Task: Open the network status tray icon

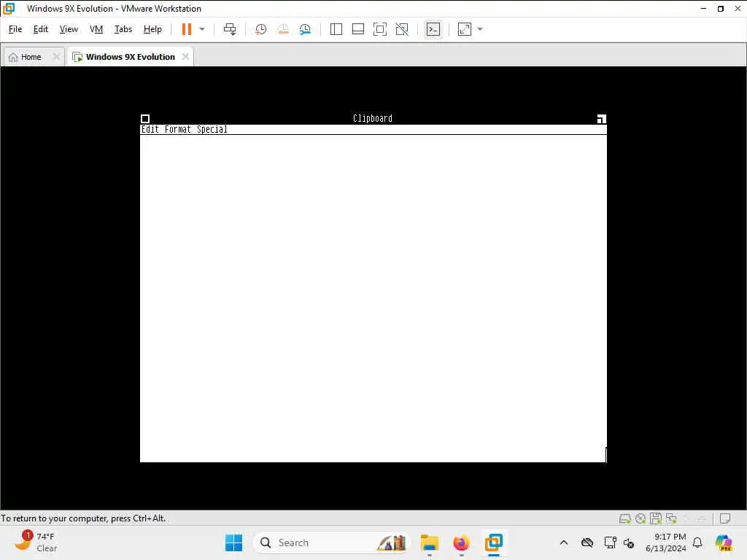Action: click(x=610, y=542)
